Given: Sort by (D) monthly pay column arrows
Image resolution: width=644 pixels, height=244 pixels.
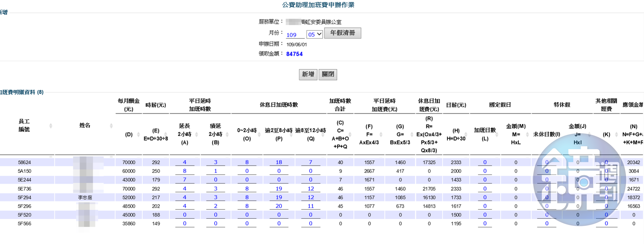Looking at the screenshot, I should (x=138, y=135).
